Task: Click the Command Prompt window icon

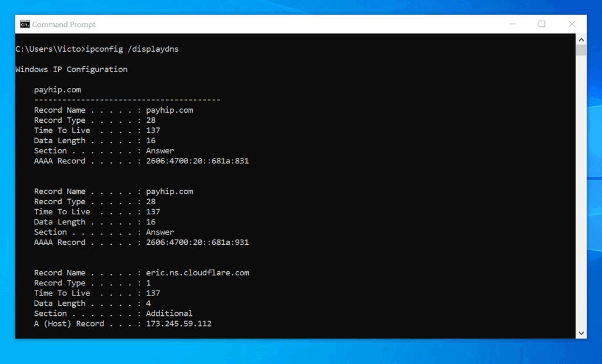Action: [x=25, y=24]
